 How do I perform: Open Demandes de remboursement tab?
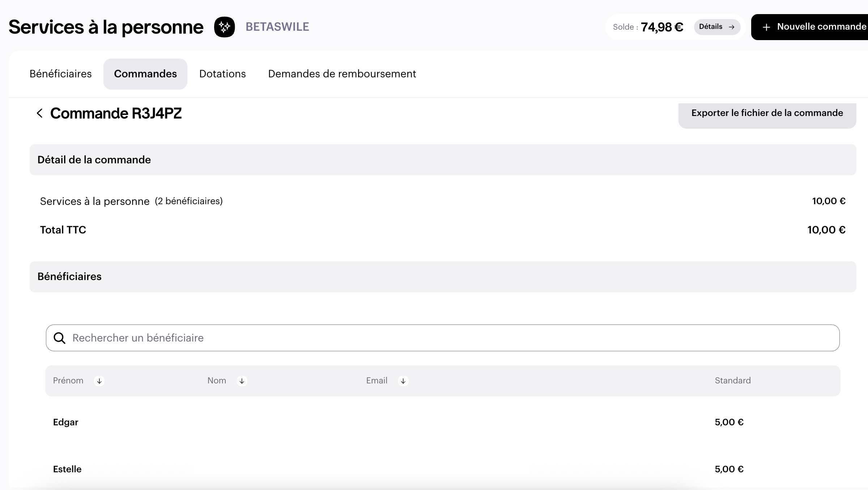coord(342,74)
